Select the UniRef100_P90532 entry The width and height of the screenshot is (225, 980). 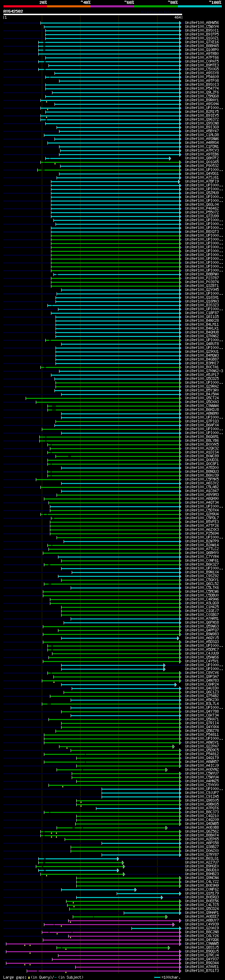click(202, 166)
